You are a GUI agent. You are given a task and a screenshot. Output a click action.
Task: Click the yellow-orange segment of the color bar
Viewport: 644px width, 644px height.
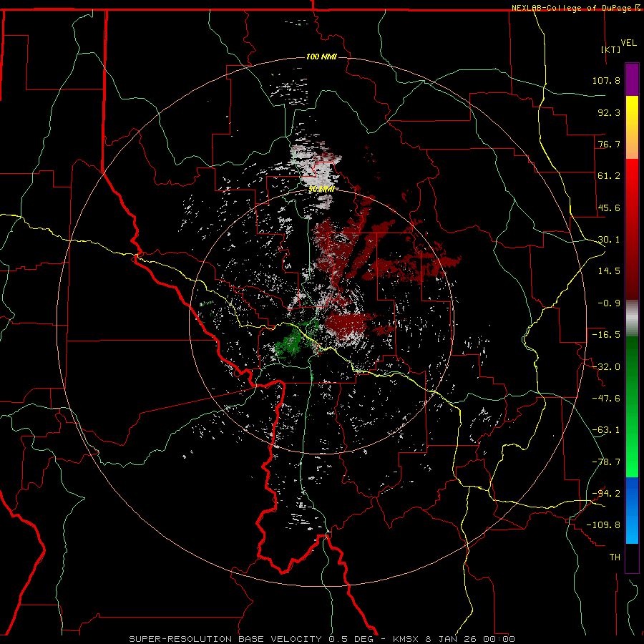pos(632,127)
